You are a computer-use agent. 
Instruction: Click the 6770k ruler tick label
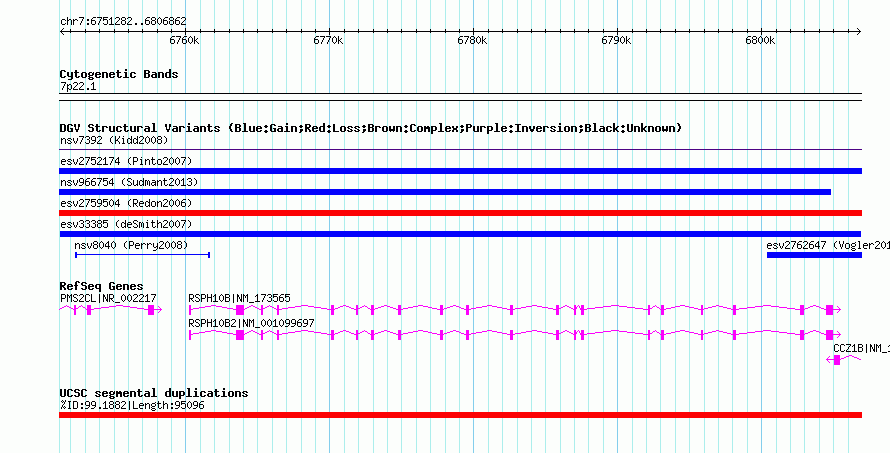(x=329, y=41)
